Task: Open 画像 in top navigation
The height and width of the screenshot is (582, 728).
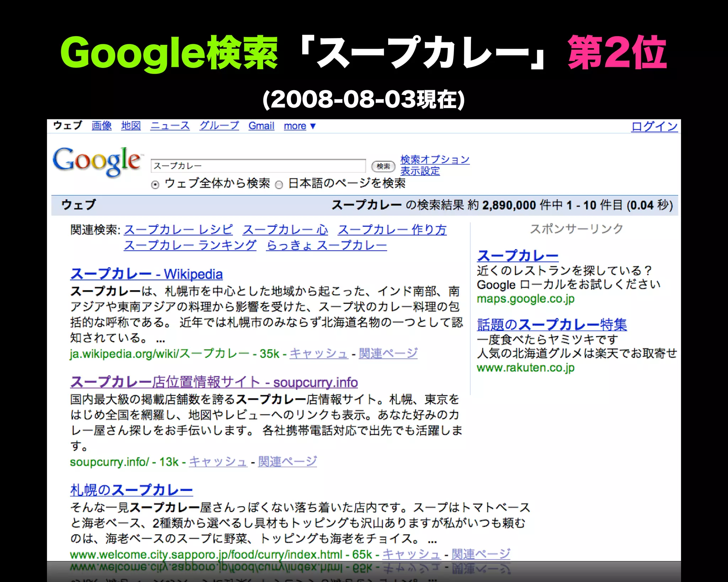Action: pos(102,126)
